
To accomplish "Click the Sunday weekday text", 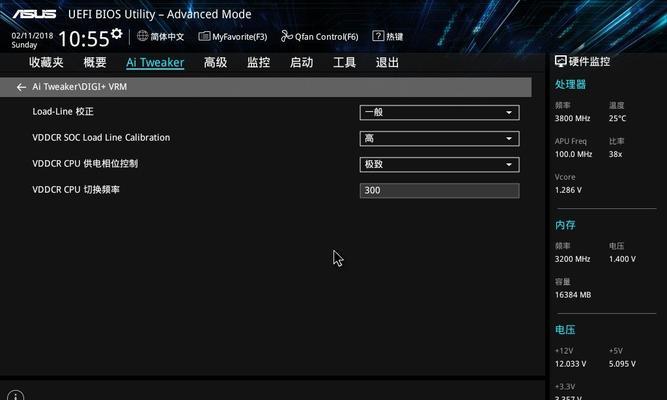I will [x=24, y=45].
